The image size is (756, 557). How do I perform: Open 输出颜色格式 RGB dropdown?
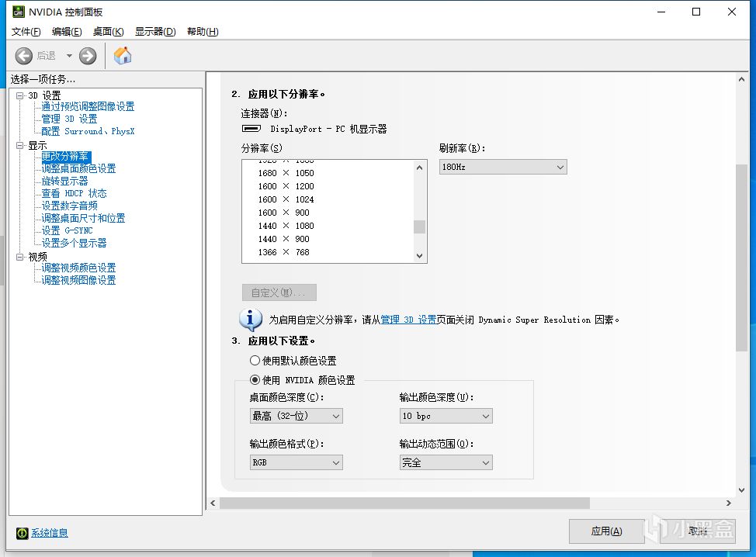click(296, 462)
